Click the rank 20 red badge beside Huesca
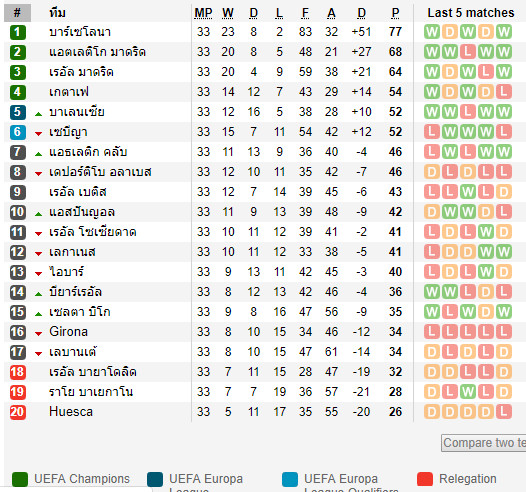 [x=17, y=412]
